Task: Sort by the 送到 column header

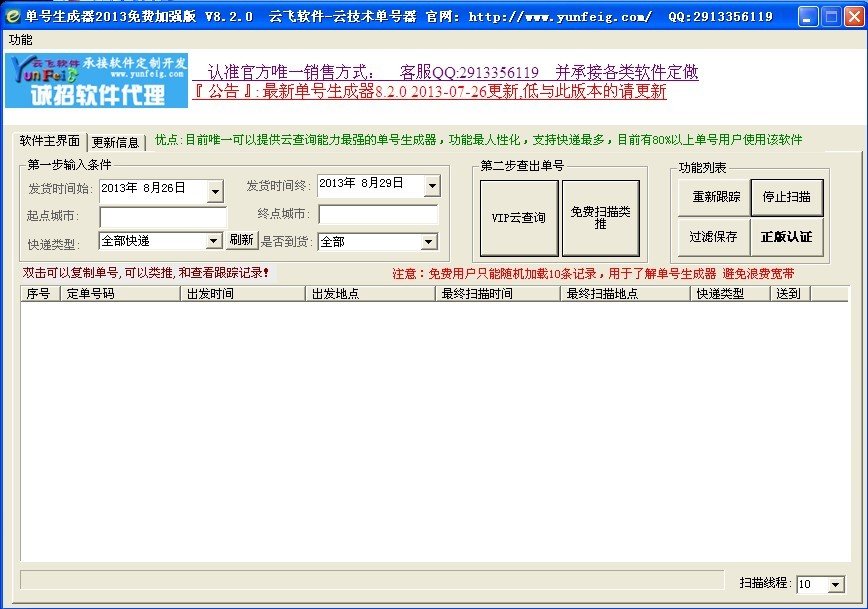Action: [x=790, y=293]
